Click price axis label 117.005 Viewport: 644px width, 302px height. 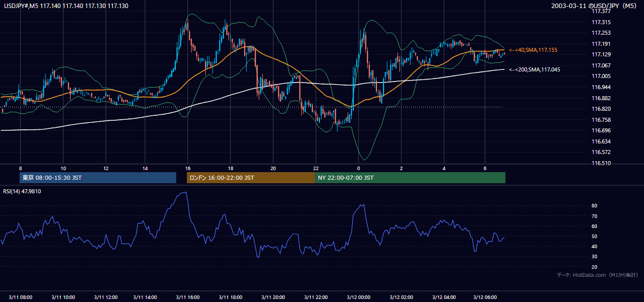pos(601,76)
